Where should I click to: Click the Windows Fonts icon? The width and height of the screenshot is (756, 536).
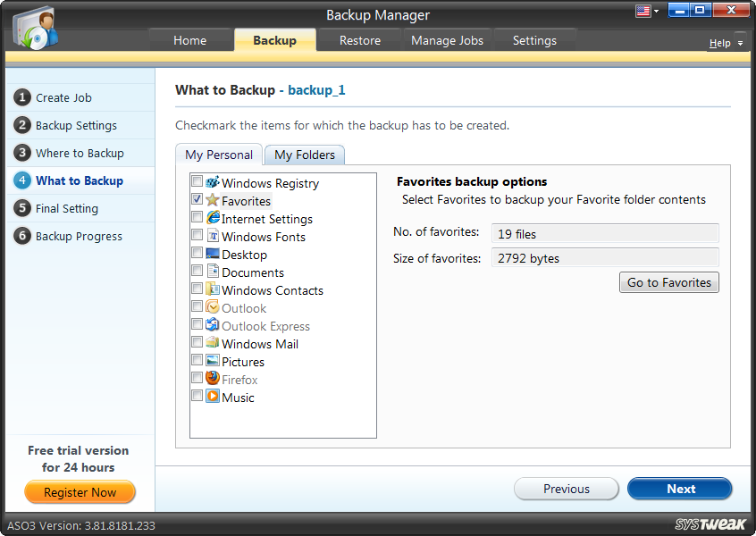click(212, 237)
